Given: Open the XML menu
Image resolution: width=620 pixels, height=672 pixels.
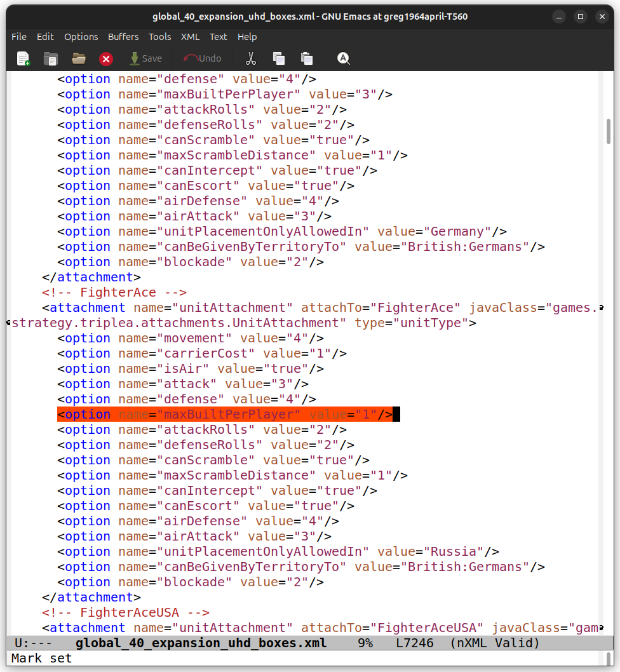Looking at the screenshot, I should click(x=190, y=37).
